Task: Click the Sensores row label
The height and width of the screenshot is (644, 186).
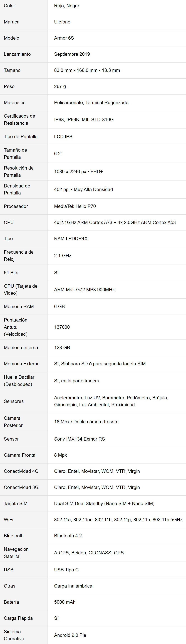Action: click(14, 401)
